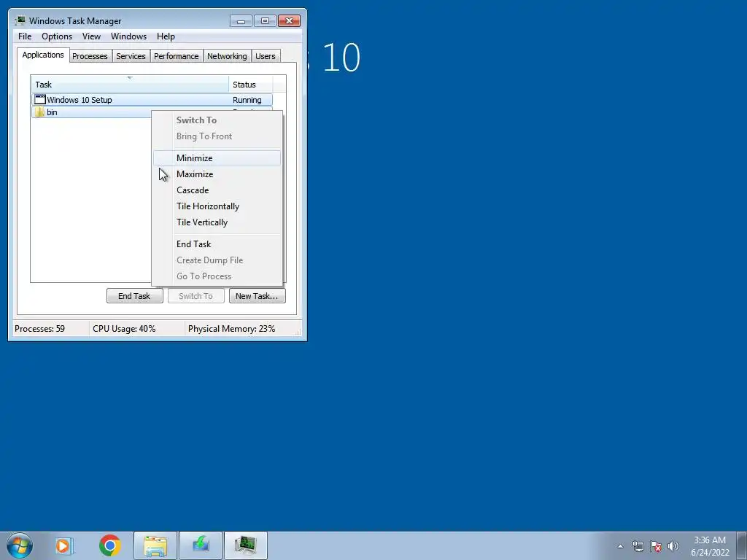
Task: Click the End Task button
Action: 135,296
